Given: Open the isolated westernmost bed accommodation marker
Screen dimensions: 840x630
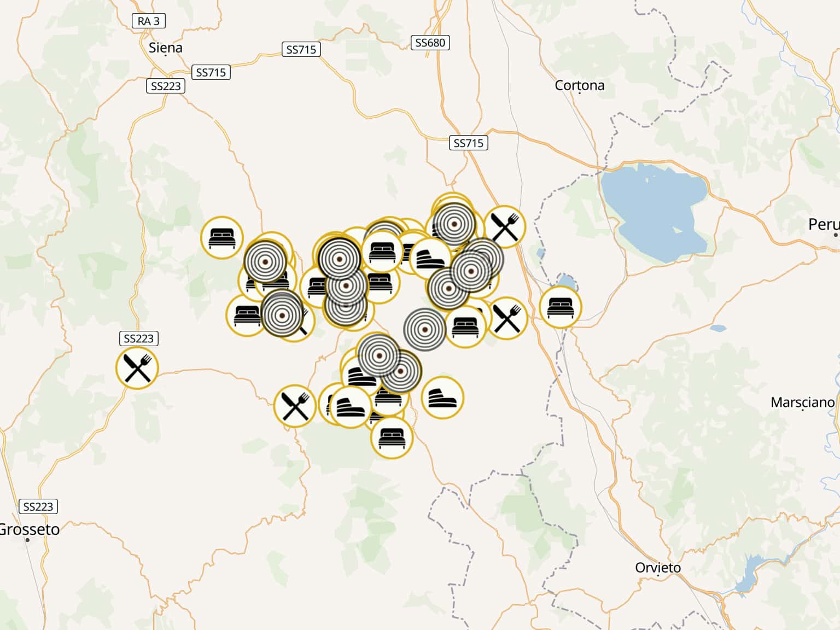Looking at the screenshot, I should [x=222, y=238].
